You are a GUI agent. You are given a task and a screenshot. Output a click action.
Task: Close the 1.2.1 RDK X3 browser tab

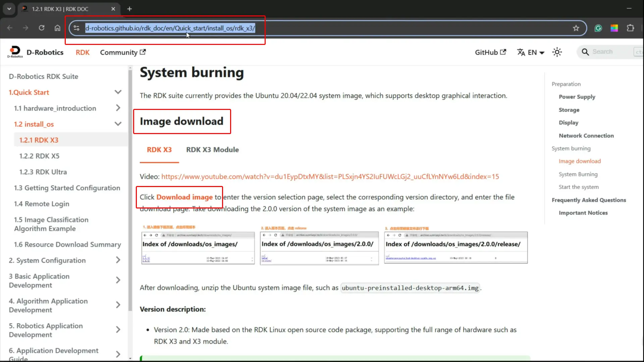(113, 9)
